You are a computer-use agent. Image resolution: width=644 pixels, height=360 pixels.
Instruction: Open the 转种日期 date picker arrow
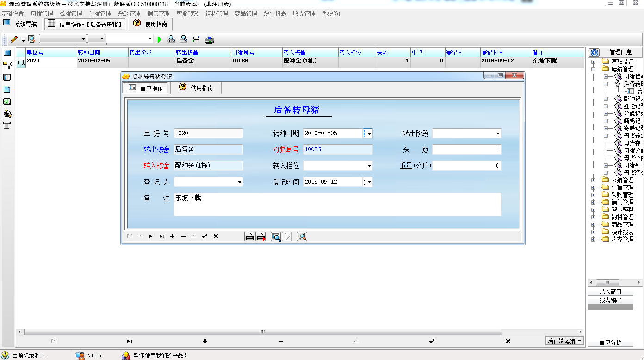click(x=369, y=134)
